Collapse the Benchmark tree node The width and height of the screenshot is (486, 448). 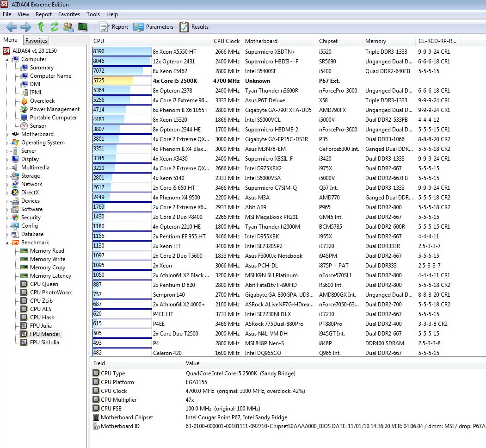[x=7, y=243]
